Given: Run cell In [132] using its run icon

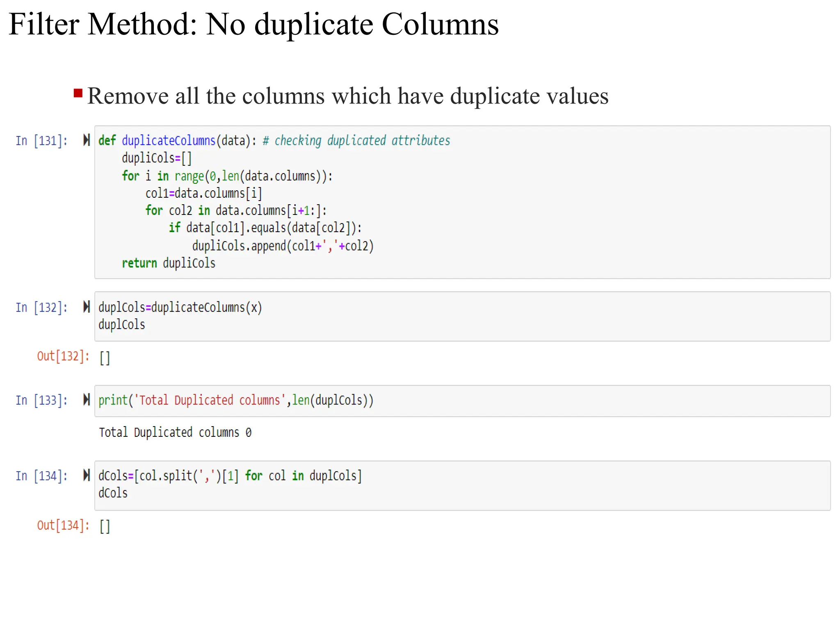Looking at the screenshot, I should [87, 306].
